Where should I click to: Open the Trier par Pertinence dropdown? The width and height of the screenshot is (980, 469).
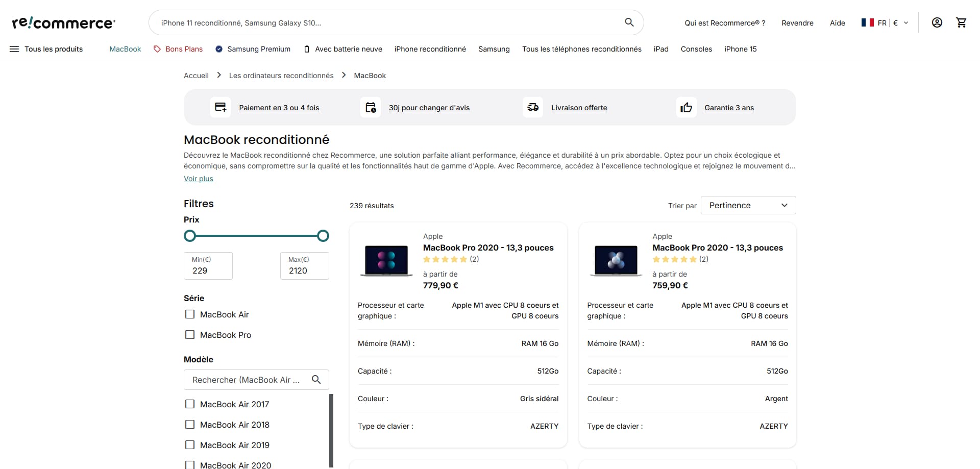748,205
